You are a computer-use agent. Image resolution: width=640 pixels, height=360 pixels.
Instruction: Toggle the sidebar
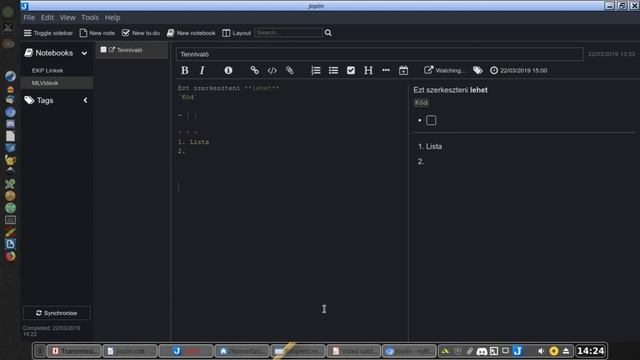click(x=48, y=33)
